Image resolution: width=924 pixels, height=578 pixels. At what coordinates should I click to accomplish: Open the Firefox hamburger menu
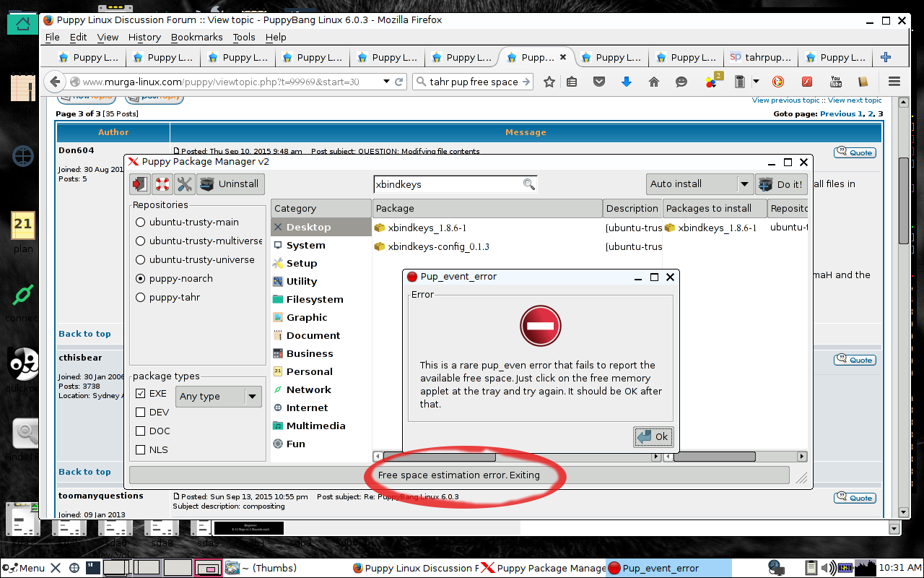894,82
